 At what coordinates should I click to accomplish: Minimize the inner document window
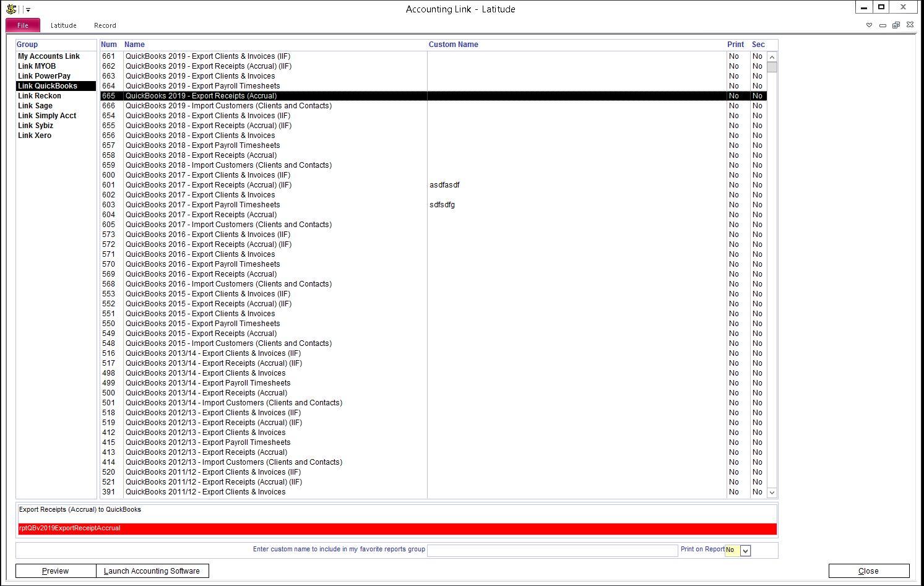[883, 25]
